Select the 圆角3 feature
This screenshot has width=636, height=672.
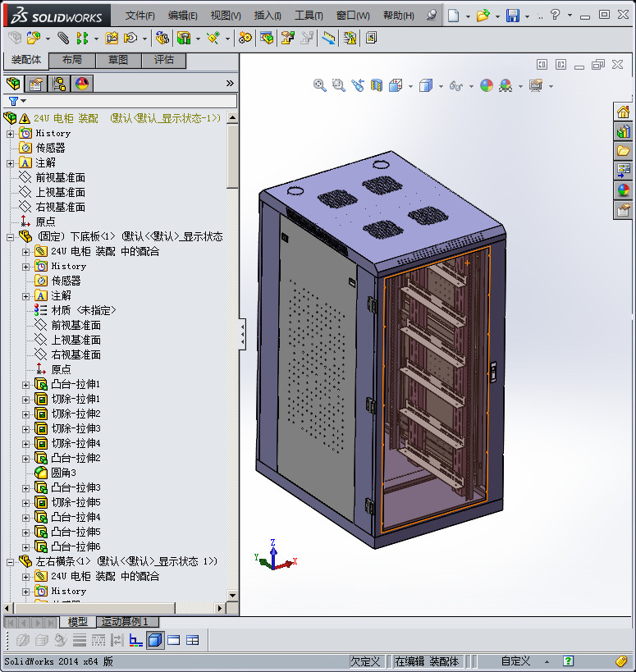63,473
